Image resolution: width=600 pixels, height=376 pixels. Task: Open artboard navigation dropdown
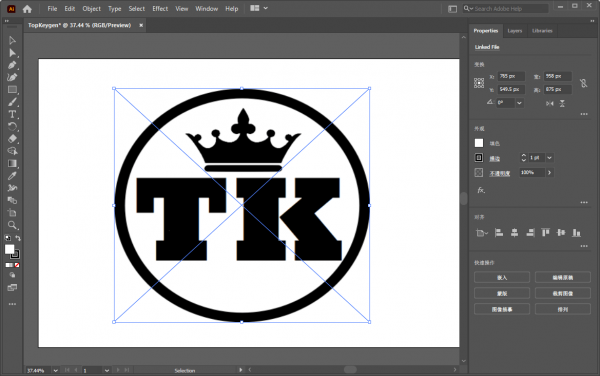click(107, 370)
